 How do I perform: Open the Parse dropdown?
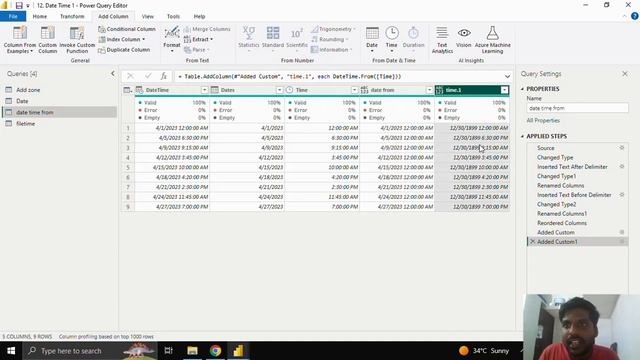[197, 50]
